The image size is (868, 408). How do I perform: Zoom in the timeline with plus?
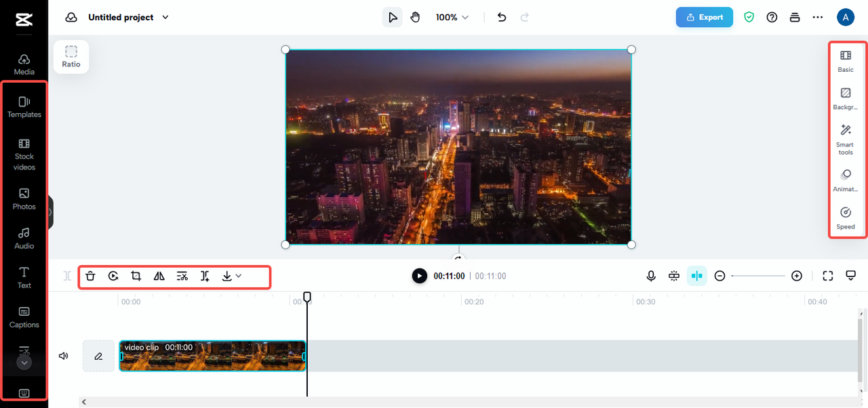point(797,276)
